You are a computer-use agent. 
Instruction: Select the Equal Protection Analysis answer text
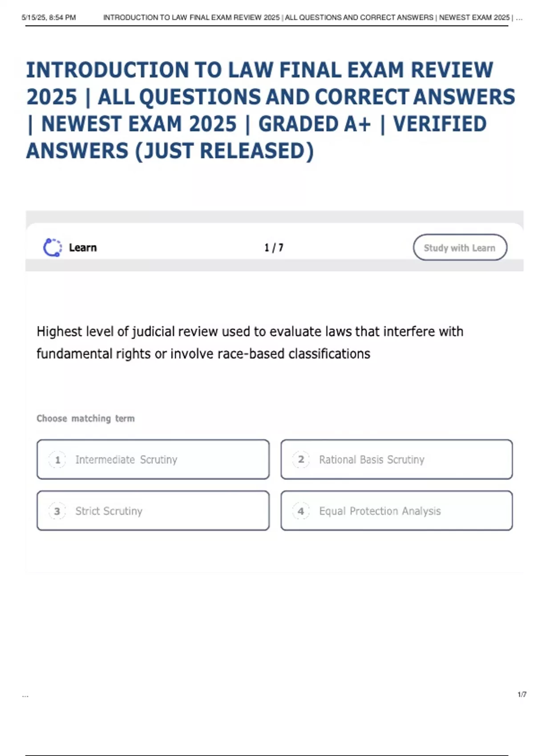coord(380,511)
